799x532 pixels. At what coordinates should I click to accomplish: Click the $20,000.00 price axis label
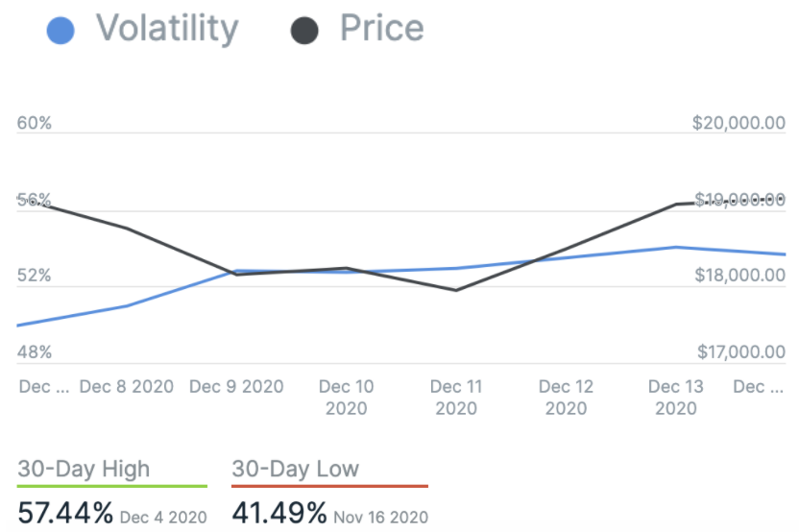click(738, 124)
